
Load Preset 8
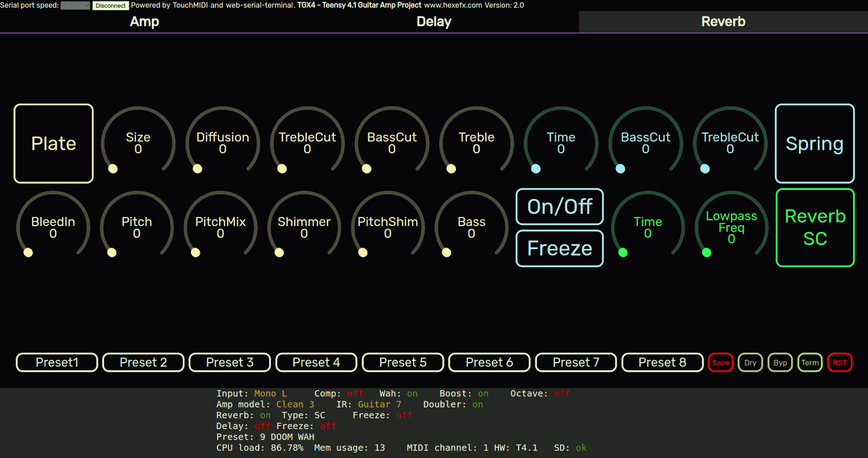[x=662, y=363]
